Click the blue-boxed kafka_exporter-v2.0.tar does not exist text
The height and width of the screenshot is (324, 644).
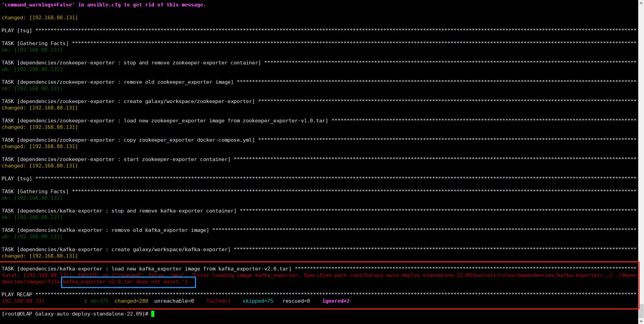click(128, 282)
